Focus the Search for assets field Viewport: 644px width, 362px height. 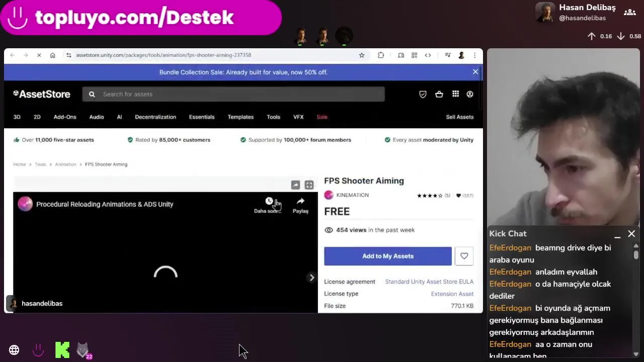tap(233, 94)
